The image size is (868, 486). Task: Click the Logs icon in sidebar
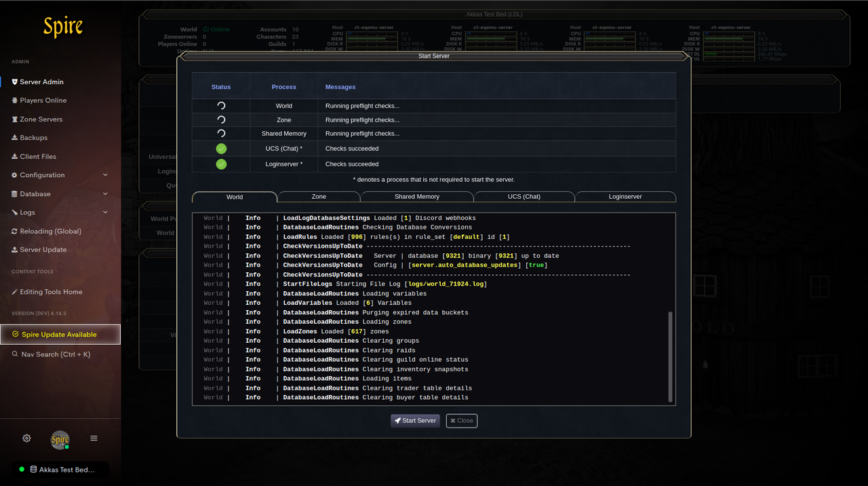pos(14,212)
